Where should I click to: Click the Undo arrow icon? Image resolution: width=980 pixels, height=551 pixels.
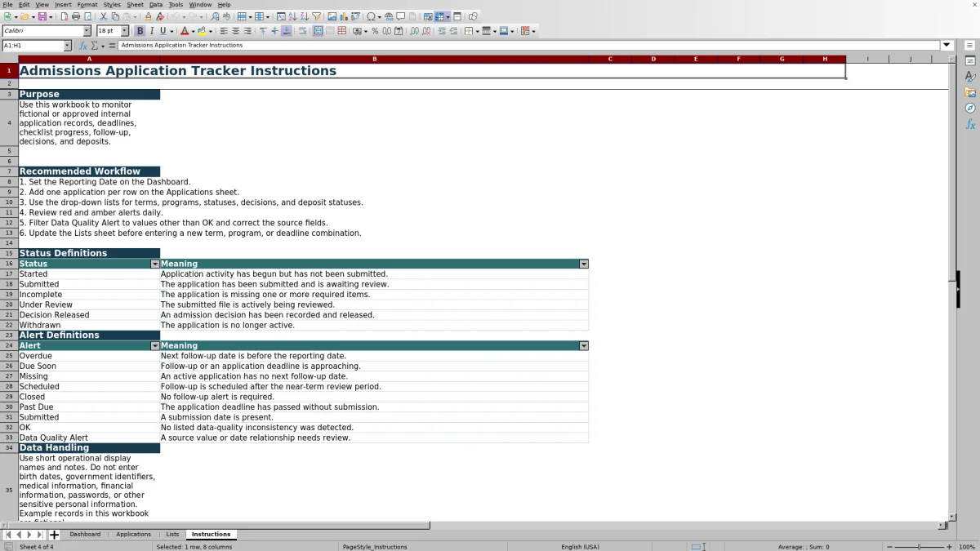pos(176,16)
